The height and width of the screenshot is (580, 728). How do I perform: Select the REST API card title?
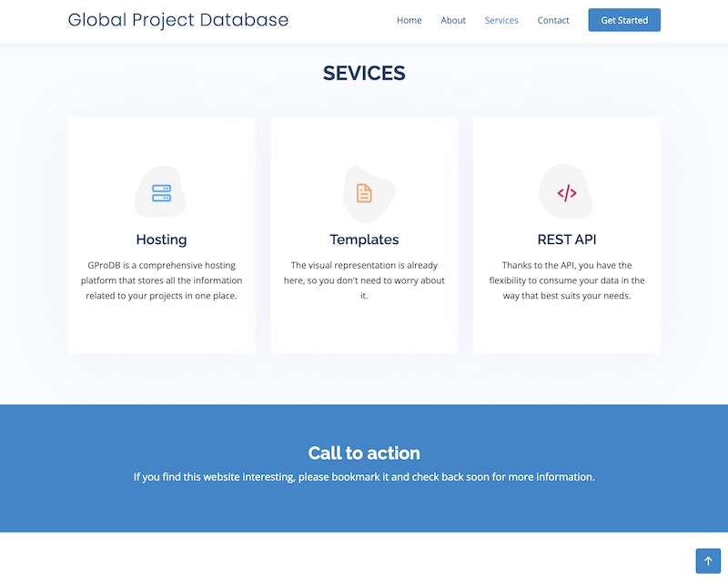point(567,239)
